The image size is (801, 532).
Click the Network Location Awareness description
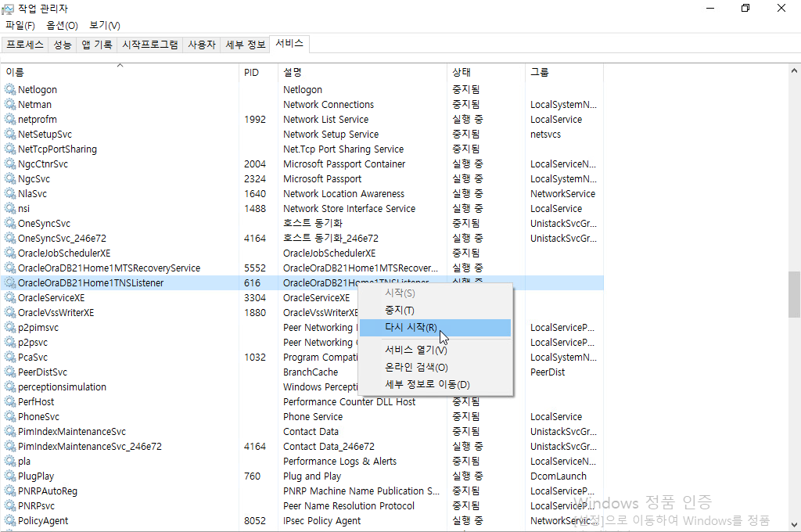point(344,194)
